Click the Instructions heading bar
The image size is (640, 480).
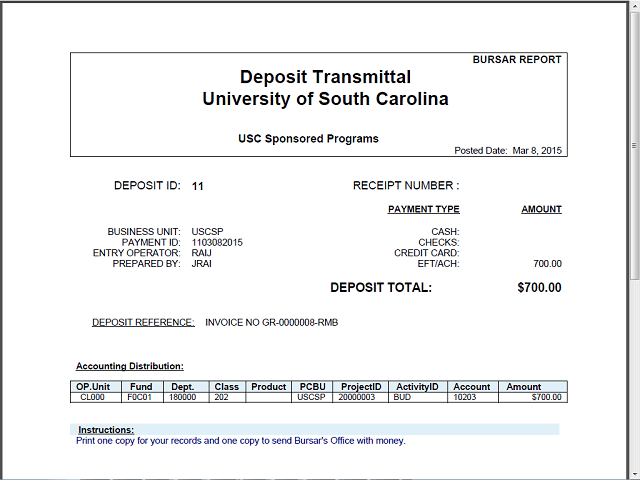click(x=315, y=429)
